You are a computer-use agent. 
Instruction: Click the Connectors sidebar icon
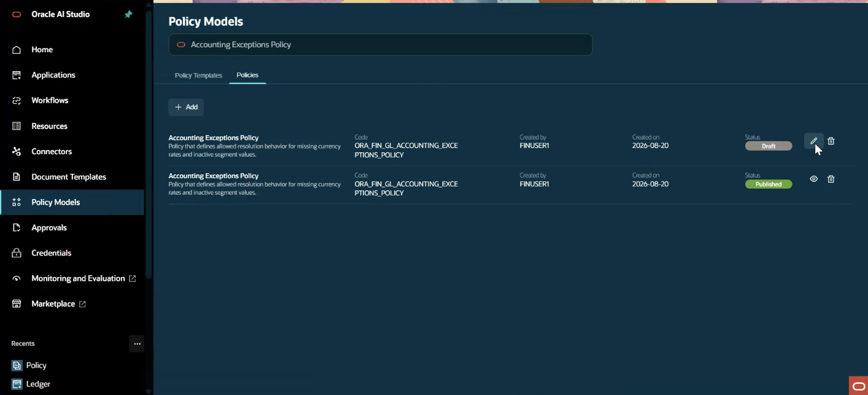pos(17,151)
